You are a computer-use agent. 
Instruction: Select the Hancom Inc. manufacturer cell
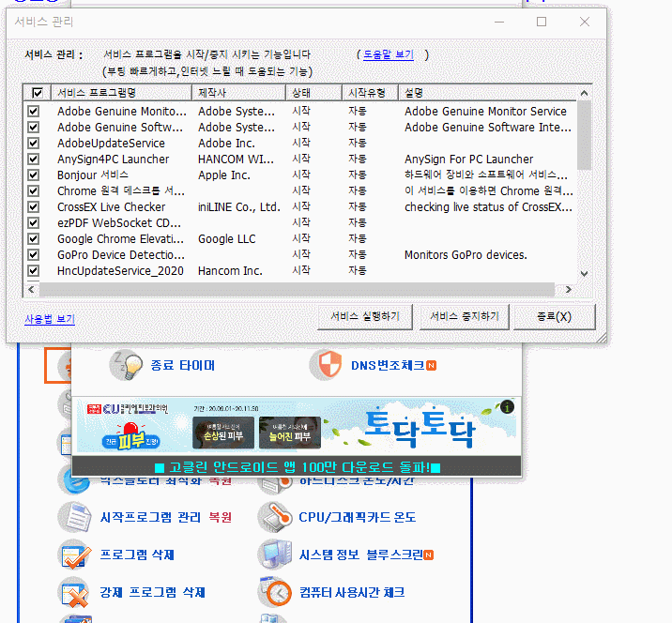230,271
